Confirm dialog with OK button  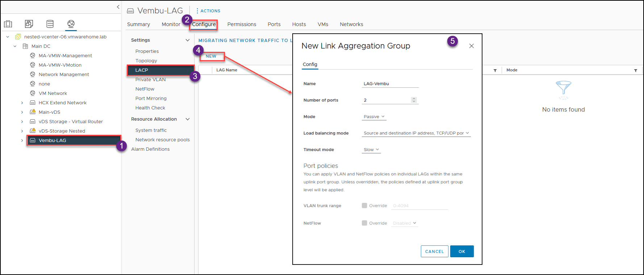point(462,251)
